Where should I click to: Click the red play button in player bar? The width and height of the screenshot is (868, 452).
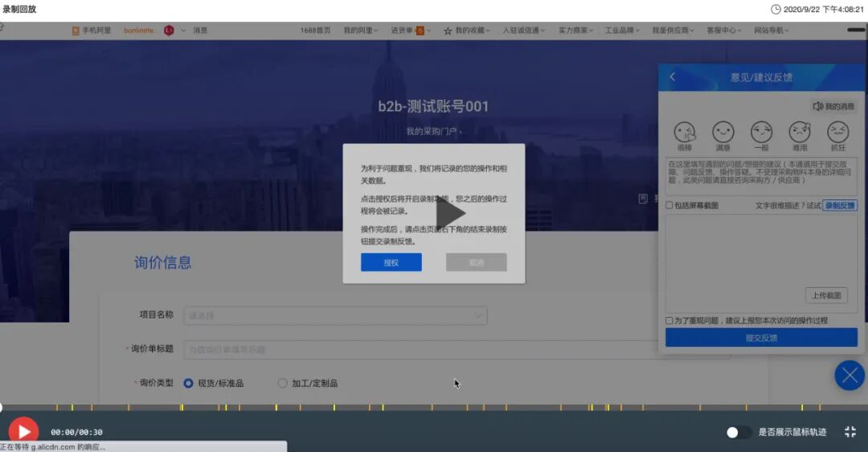[23, 431]
